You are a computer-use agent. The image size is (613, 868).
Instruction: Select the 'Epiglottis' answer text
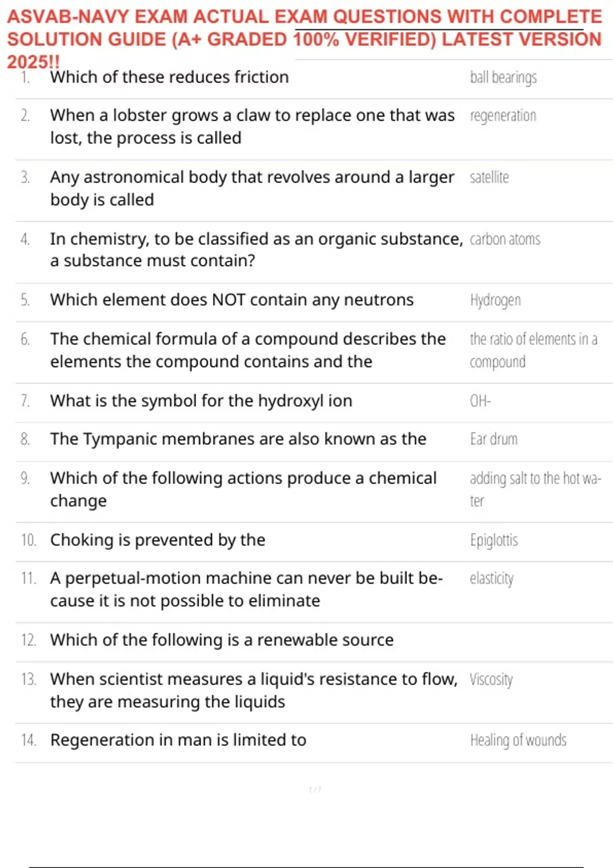493,540
